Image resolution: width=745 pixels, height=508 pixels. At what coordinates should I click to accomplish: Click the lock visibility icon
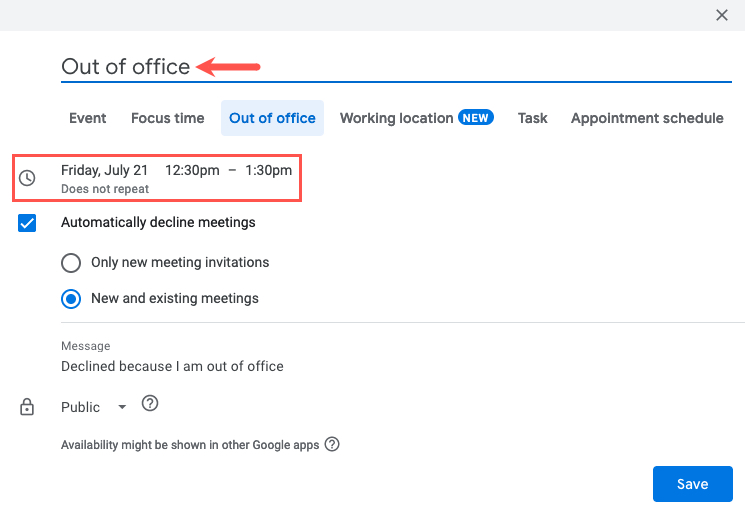click(x=27, y=407)
